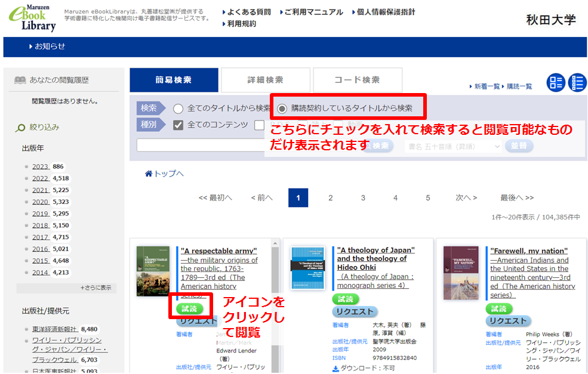Click << 最初へ first page link
Image resolution: width=588 pixels, height=374 pixels.
pyautogui.click(x=216, y=198)
